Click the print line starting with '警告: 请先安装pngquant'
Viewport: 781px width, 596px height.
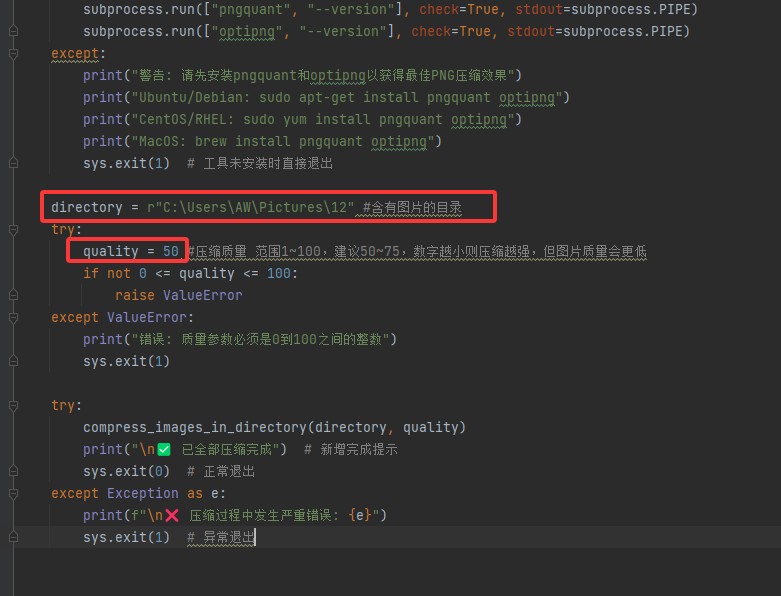(x=302, y=76)
